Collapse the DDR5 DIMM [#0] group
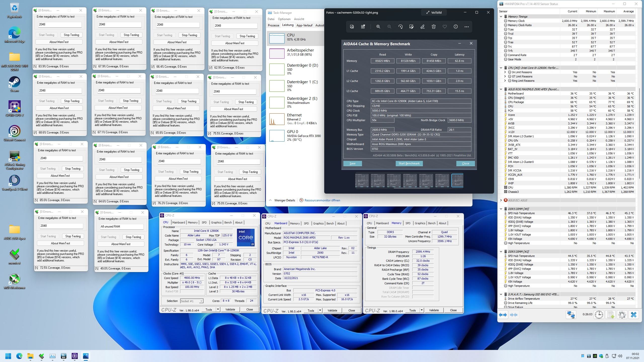Image resolution: width=644 pixels, height=362 pixels. click(x=501, y=209)
